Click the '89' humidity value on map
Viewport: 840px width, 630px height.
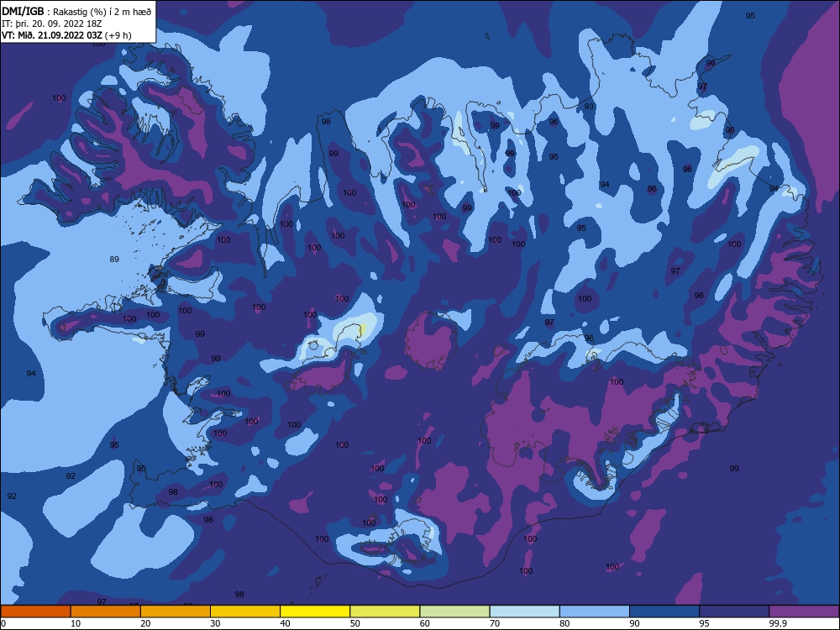(114, 260)
